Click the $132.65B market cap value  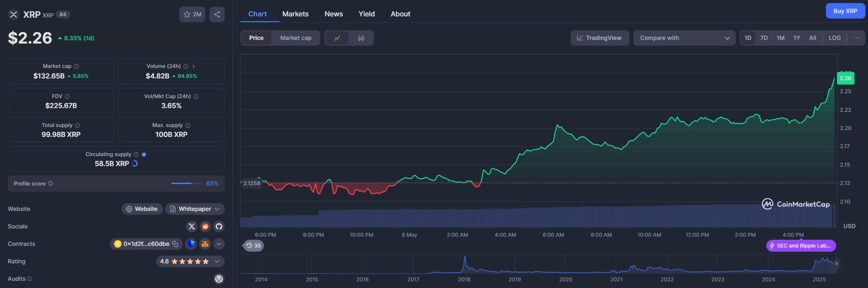click(x=49, y=76)
